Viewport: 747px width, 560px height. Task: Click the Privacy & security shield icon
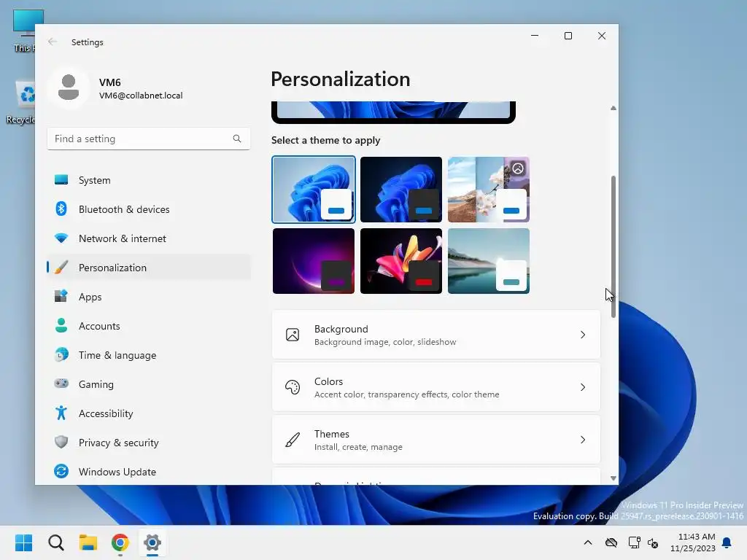coord(61,442)
